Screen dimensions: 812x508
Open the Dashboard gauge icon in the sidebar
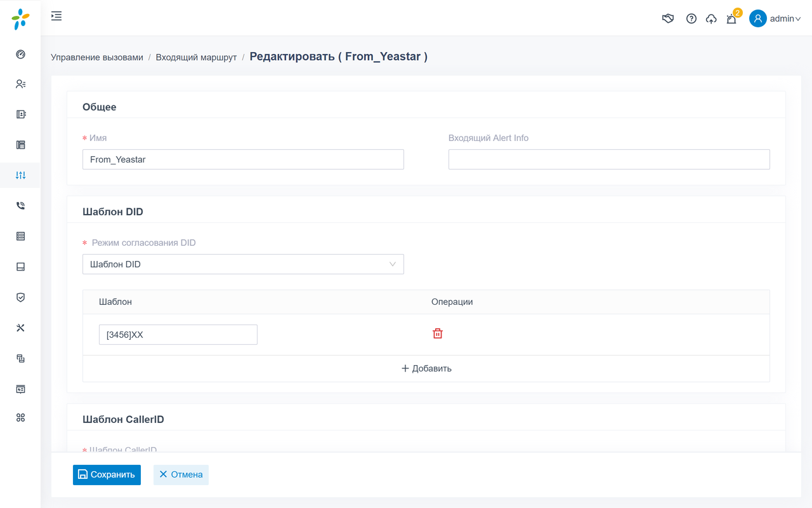(x=20, y=54)
